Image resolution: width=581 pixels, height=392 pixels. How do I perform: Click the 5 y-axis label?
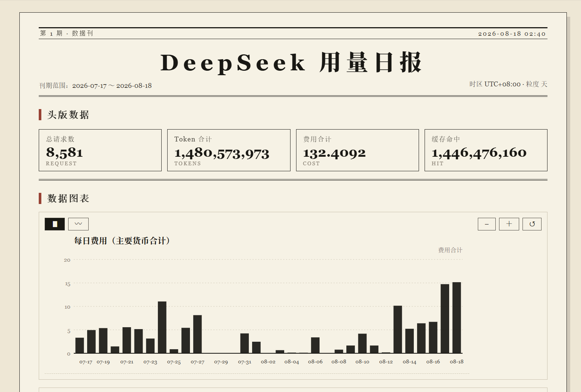(x=69, y=331)
